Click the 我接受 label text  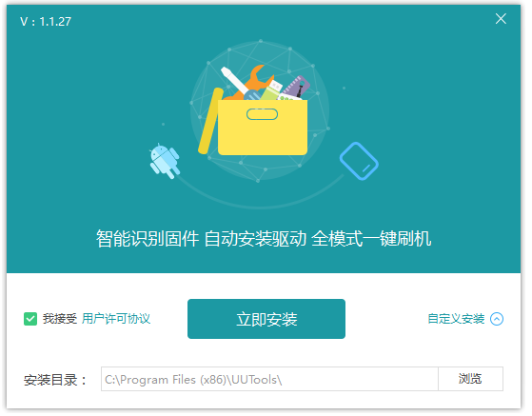pyautogui.click(x=60, y=319)
